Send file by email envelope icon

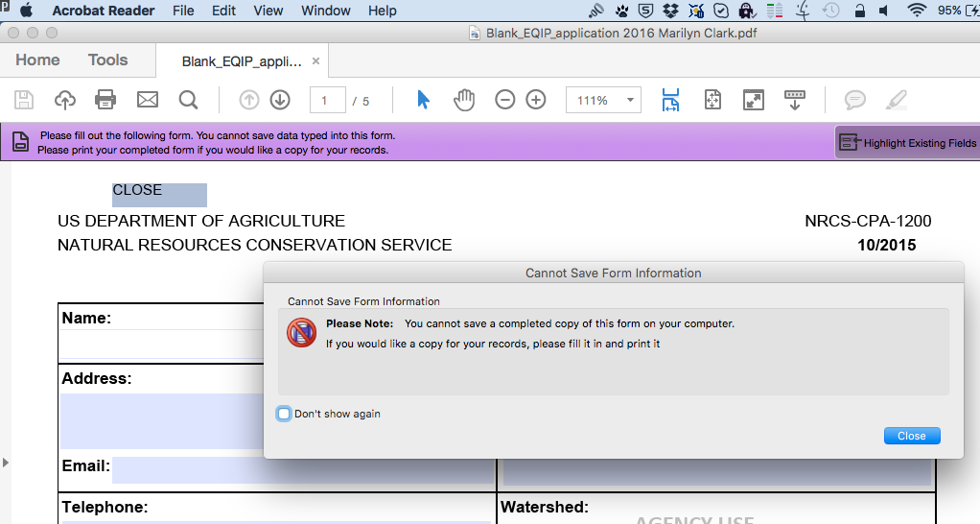[x=148, y=100]
